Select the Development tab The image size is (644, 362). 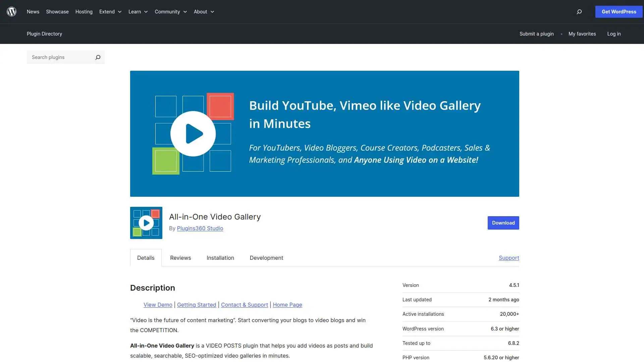pos(266,258)
